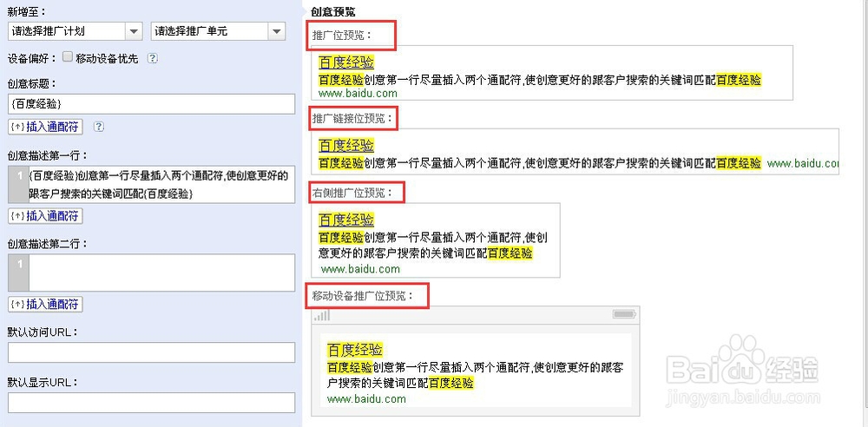This screenshot has width=868, height=427.
Task: Click the 创意预览 heading
Action: coord(333,11)
